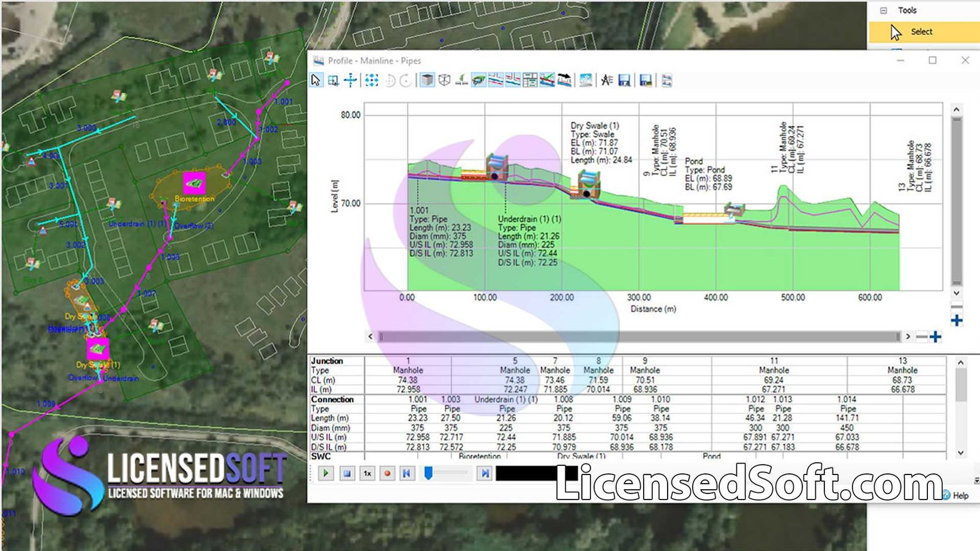The image size is (980, 551).
Task: Click vertical zoom in plus button
Action: click(x=957, y=320)
